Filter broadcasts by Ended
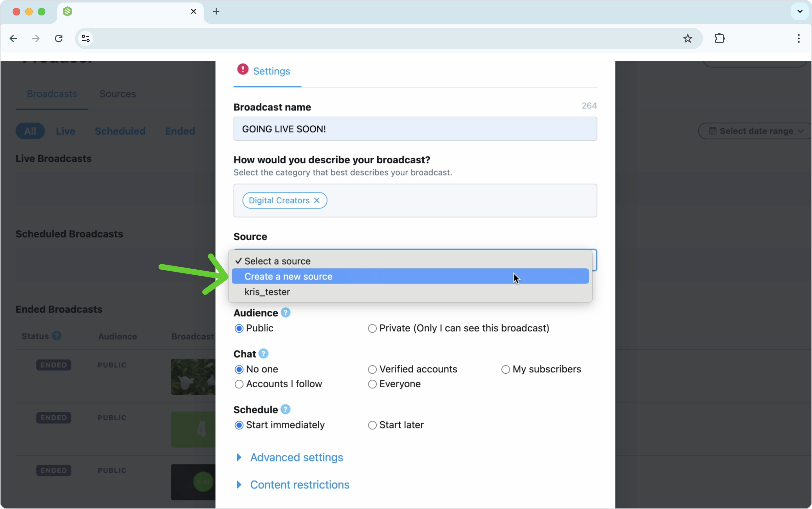The image size is (812, 509). coord(180,131)
